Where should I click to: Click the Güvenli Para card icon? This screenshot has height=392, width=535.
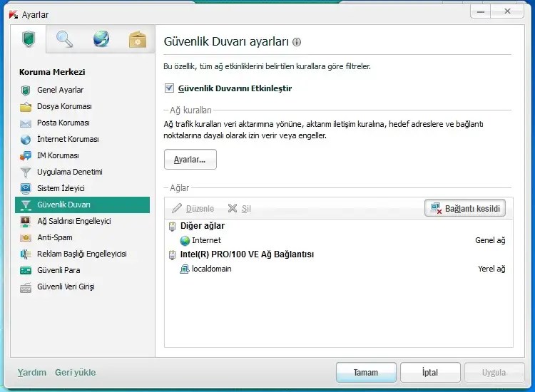coord(26,271)
